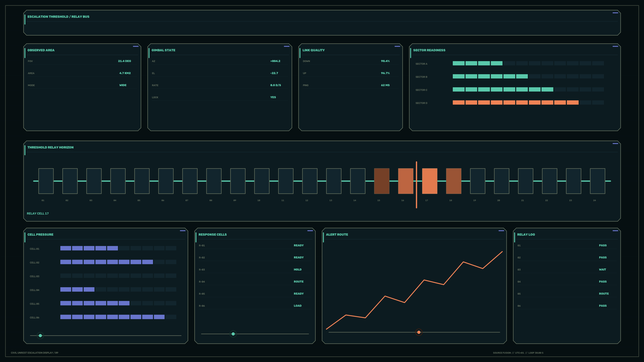
Task: Click the Response Cells panel dash icon
Action: 310,231
